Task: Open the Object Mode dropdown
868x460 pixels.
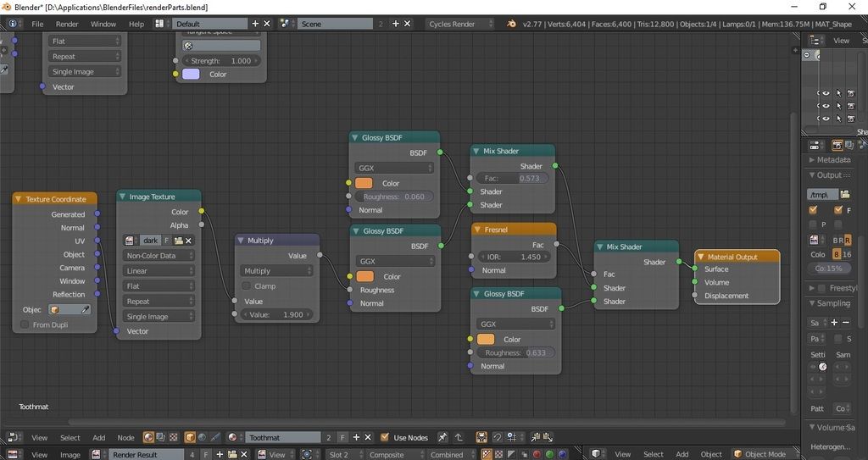Action: coord(765,454)
